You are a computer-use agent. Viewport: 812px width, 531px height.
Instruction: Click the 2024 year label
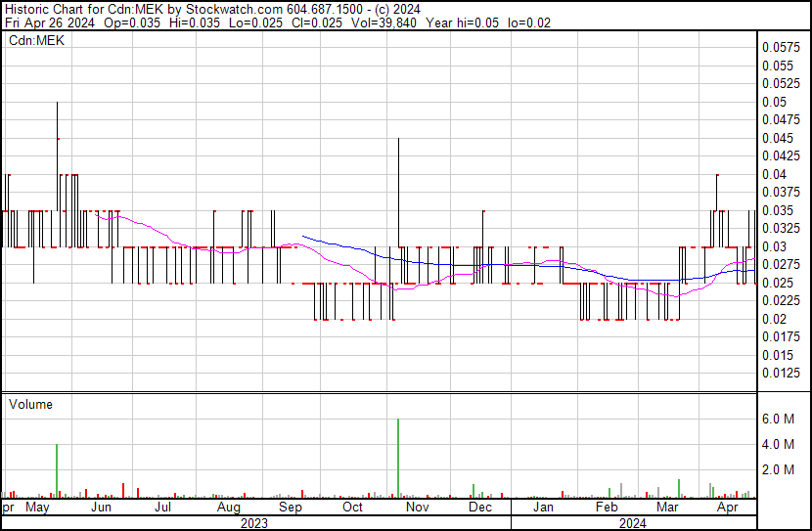(634, 523)
